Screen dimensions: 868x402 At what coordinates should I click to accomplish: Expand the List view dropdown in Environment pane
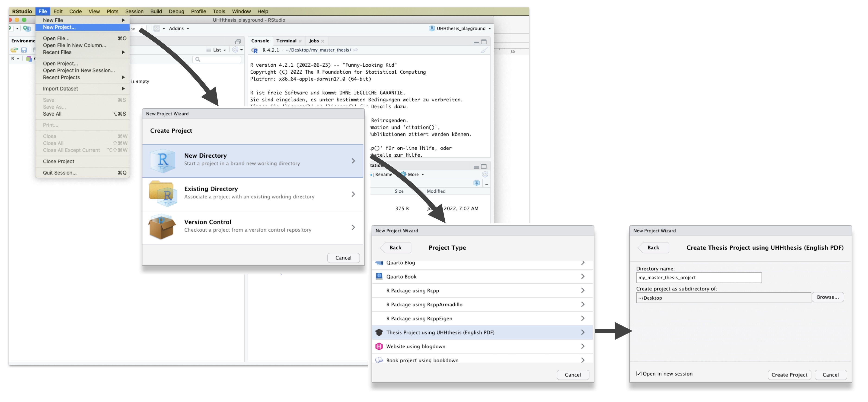click(x=217, y=50)
